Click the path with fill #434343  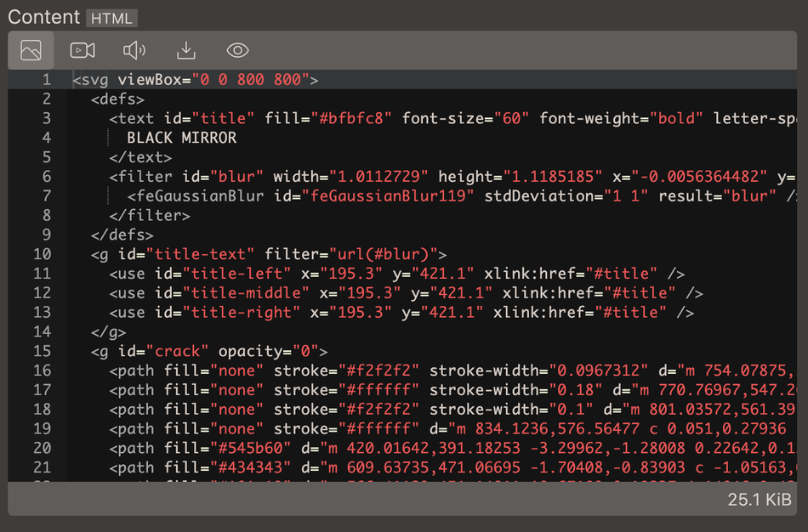pos(453,467)
